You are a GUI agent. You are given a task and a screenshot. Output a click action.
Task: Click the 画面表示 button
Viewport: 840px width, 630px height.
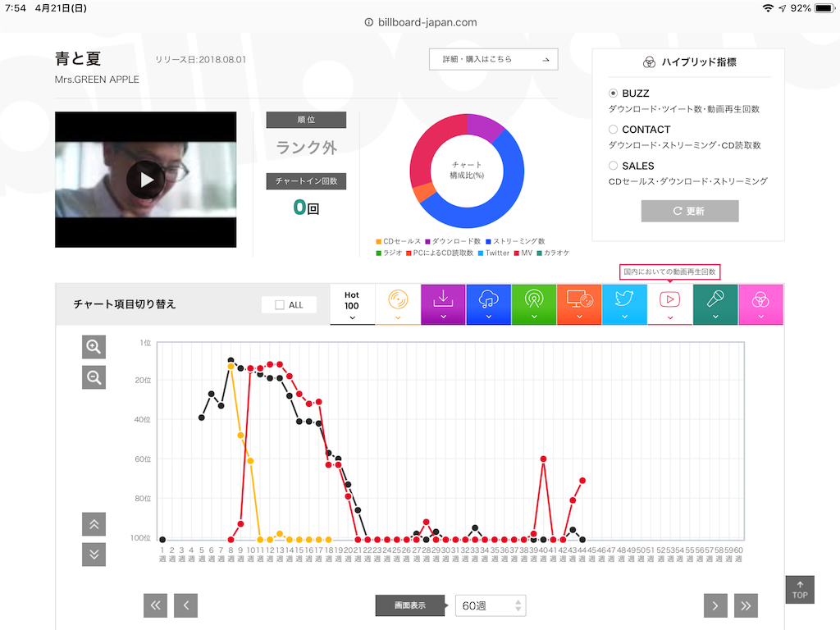(x=410, y=605)
